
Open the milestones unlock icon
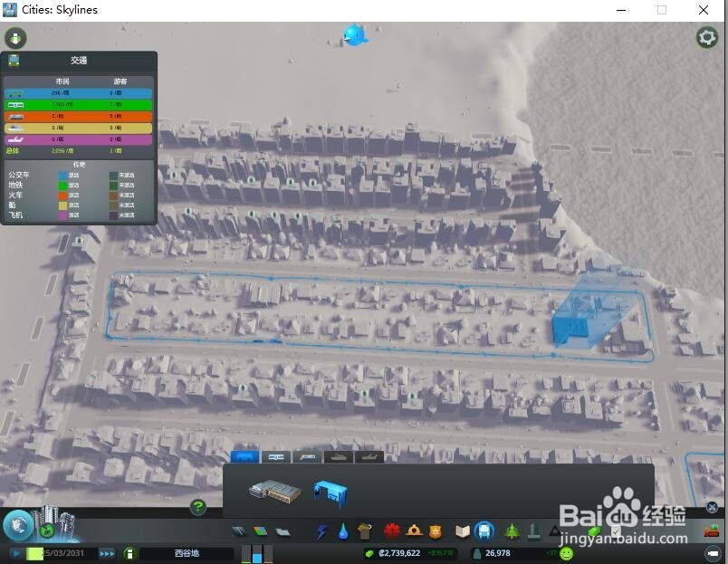47,531
